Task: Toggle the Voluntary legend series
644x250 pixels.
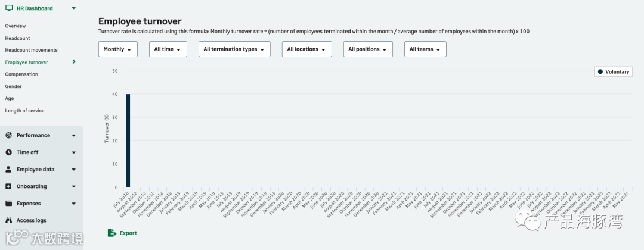Action: click(x=613, y=72)
